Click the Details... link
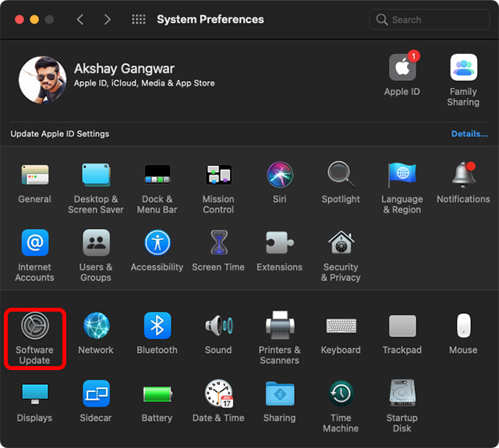Screen dimensions: 499x448 tap(469, 134)
